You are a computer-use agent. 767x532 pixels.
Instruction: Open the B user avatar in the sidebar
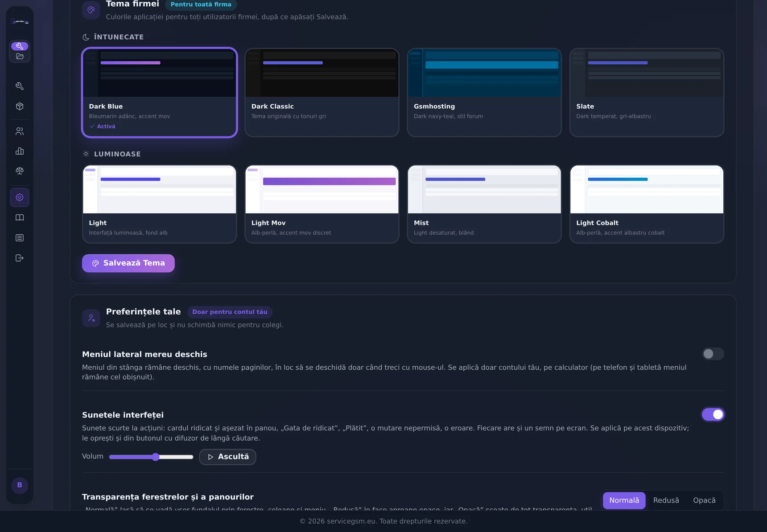point(20,485)
